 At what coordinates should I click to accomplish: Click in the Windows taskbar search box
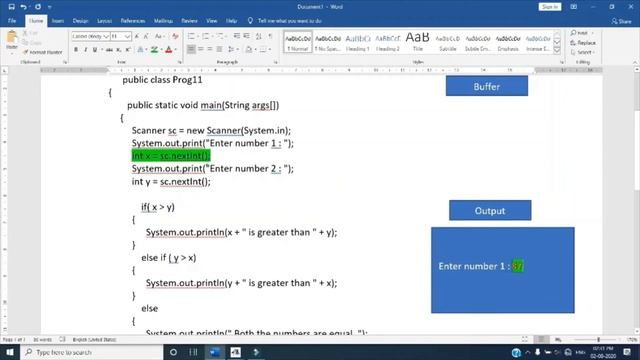tap(92, 352)
